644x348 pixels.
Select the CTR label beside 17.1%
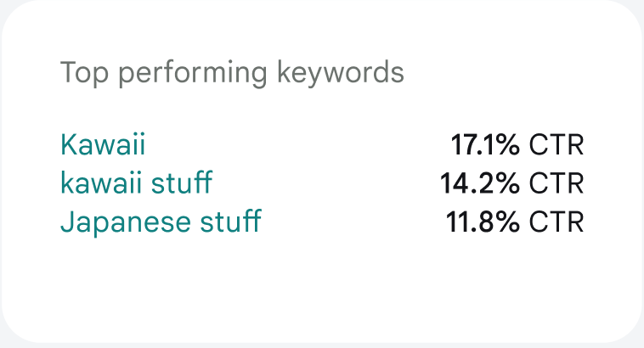pyautogui.click(x=556, y=144)
